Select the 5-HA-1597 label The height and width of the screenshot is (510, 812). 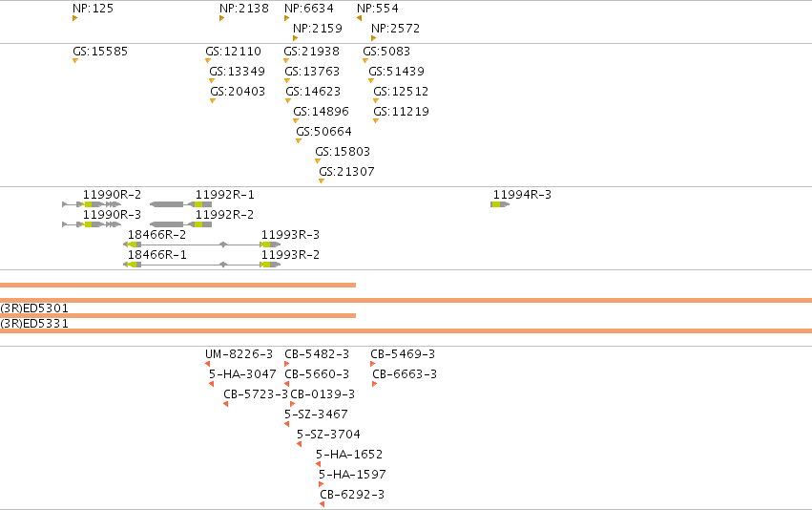352,475
